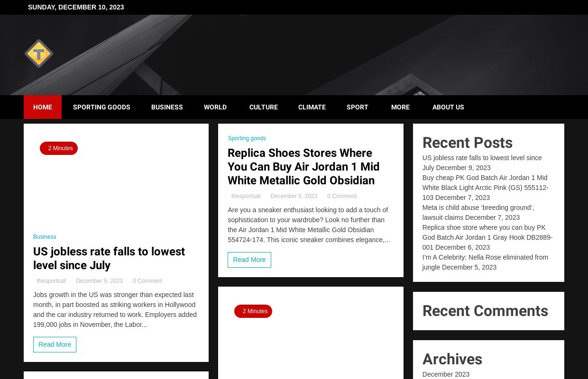Open the December 2023 archive link
The width and height of the screenshot is (588, 379).
pos(446,374)
